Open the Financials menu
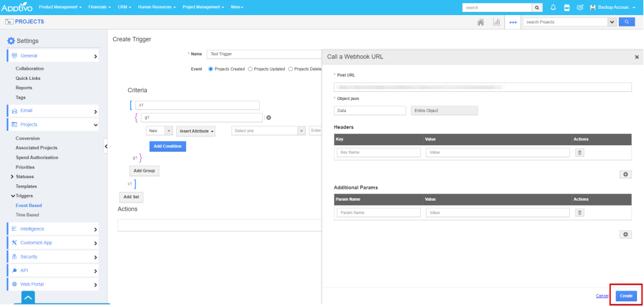Image resolution: width=644 pixels, height=307 pixels. [99, 8]
